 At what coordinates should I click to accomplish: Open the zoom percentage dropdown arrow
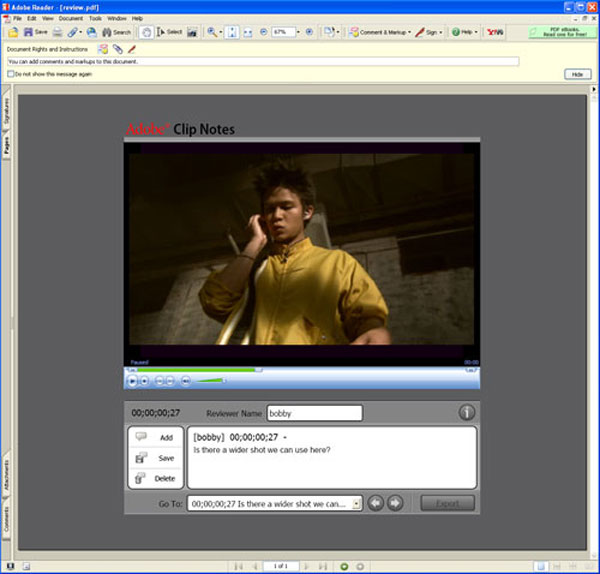[x=298, y=32]
